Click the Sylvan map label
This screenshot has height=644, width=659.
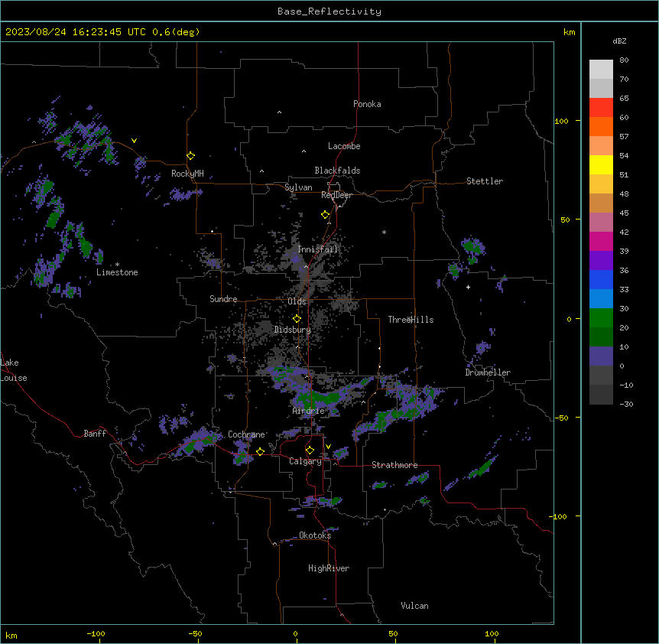coord(298,187)
